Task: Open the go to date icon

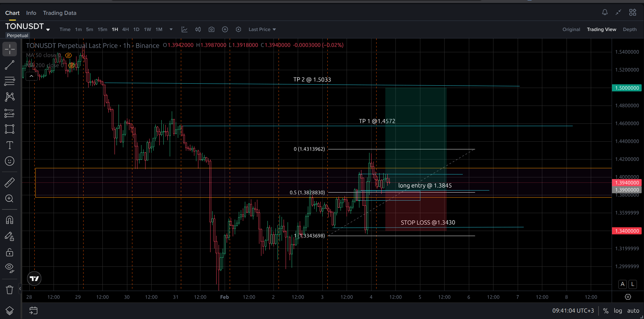Action: (x=33, y=311)
